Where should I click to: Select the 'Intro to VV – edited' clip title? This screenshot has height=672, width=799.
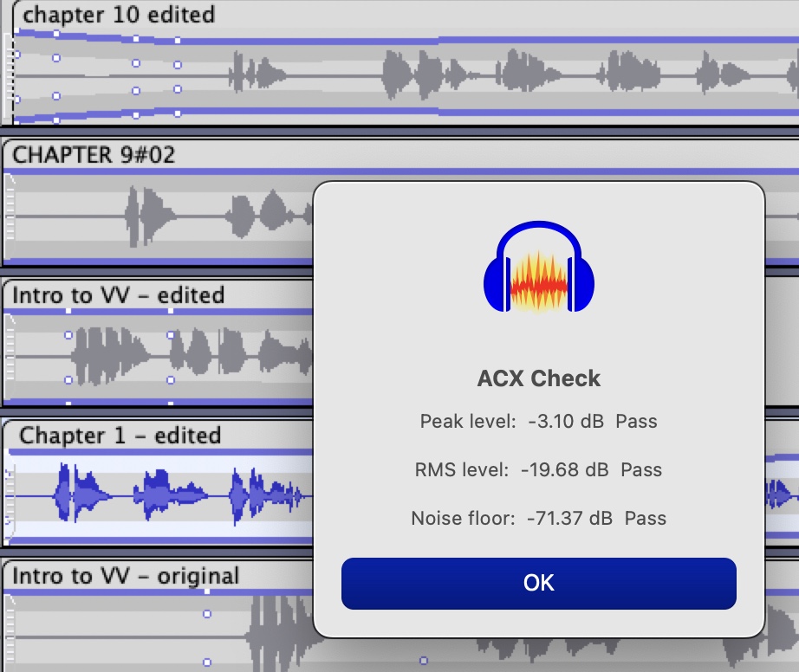[x=118, y=295]
